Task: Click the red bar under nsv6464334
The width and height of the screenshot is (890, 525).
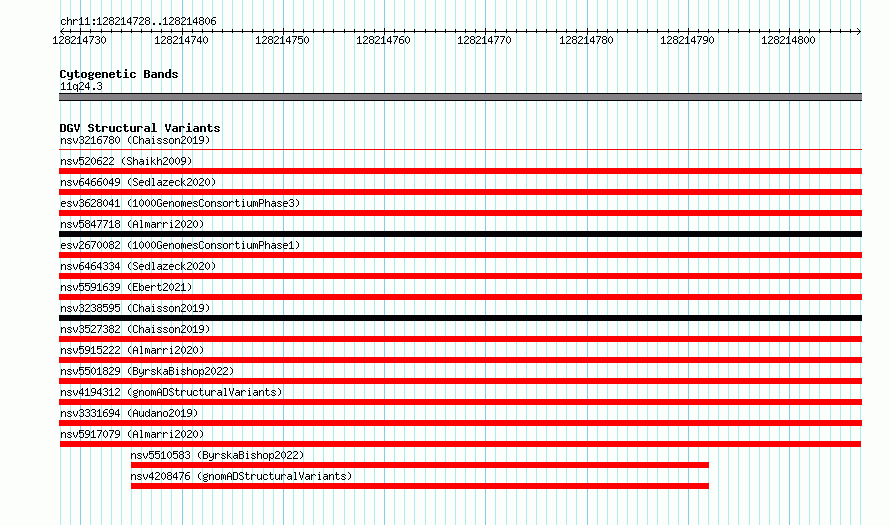Action: pyautogui.click(x=460, y=276)
